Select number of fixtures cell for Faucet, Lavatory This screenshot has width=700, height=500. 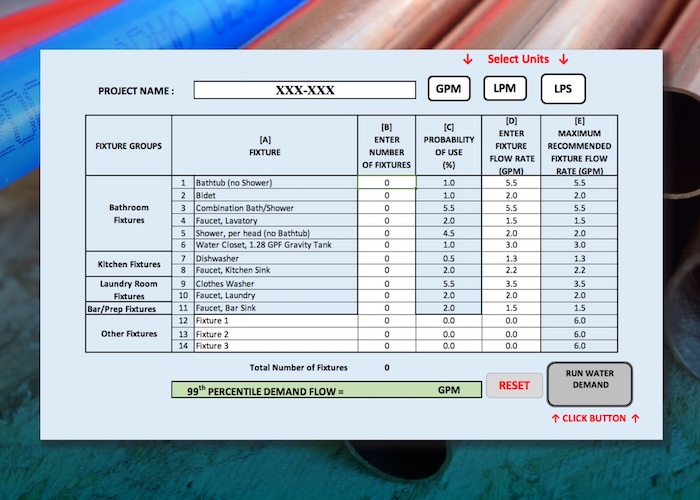pyautogui.click(x=387, y=220)
